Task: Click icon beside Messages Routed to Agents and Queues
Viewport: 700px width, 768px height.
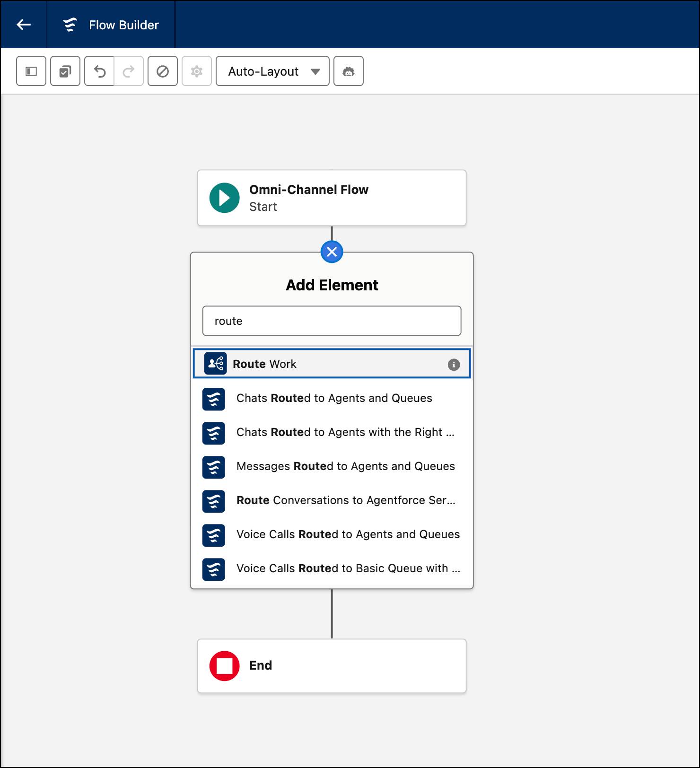Action: click(x=214, y=467)
